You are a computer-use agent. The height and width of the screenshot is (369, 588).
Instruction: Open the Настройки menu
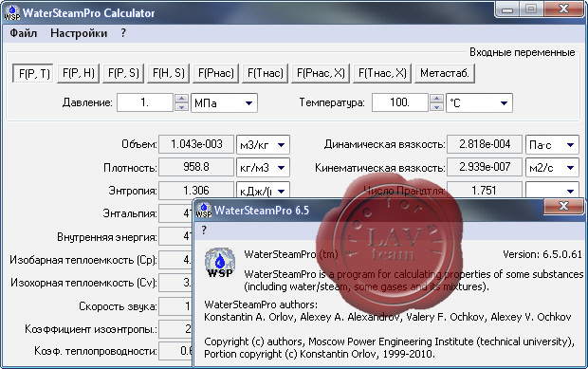tap(79, 33)
